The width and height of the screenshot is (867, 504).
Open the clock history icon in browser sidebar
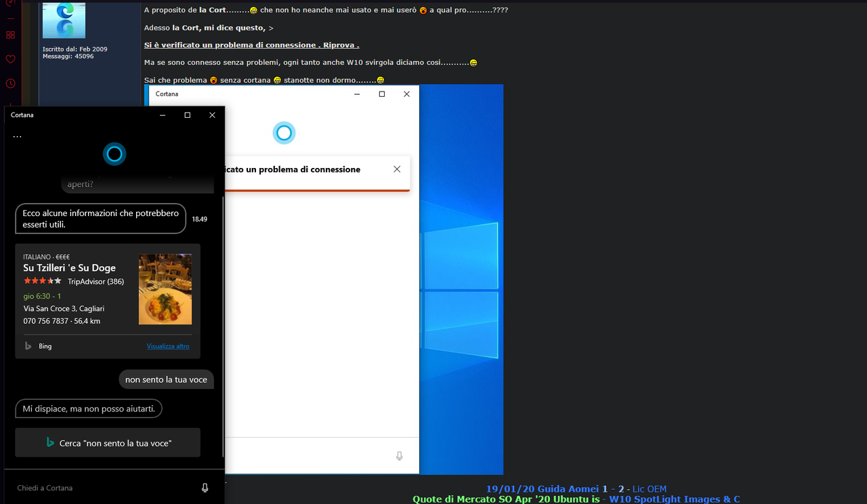click(x=10, y=84)
